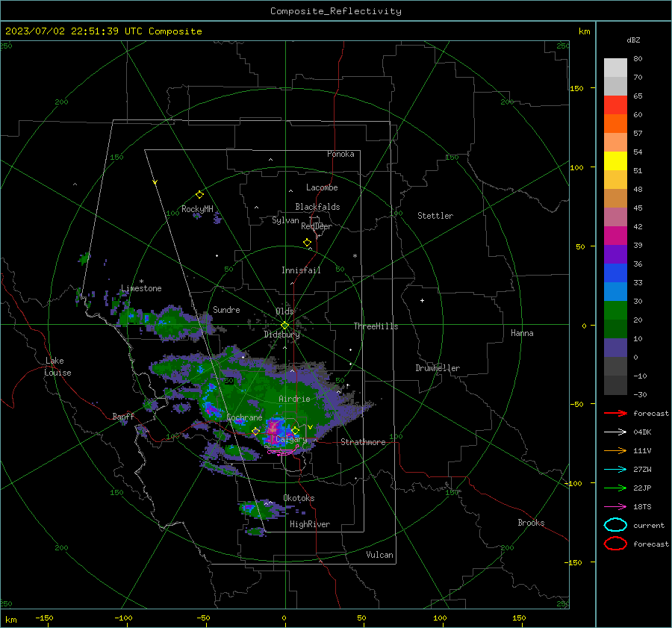Click the Lacombe city label

[x=322, y=187]
